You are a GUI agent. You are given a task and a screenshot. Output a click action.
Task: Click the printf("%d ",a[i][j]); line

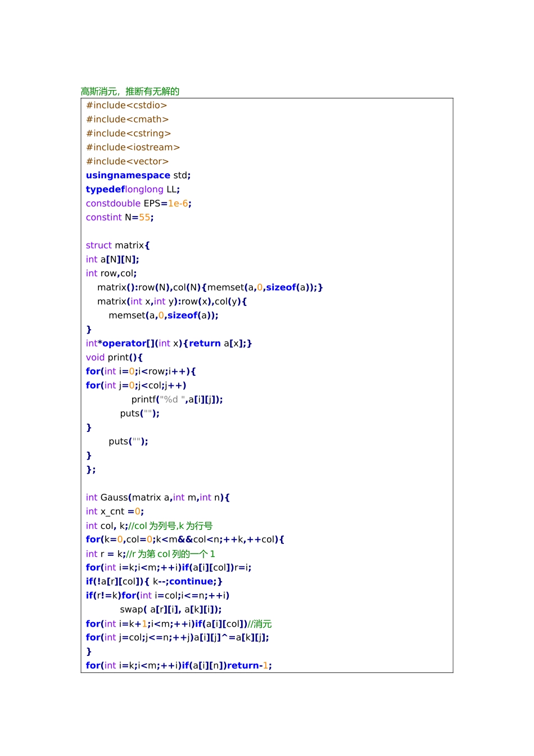point(177,399)
